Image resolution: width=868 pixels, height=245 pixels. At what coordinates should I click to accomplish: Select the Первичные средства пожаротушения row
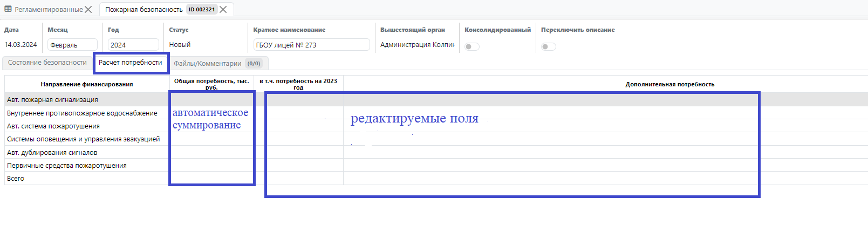point(67,166)
